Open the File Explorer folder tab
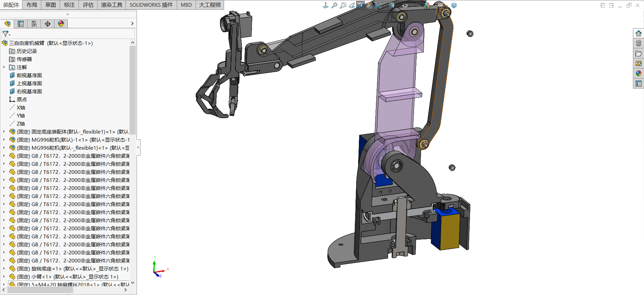 (638, 53)
